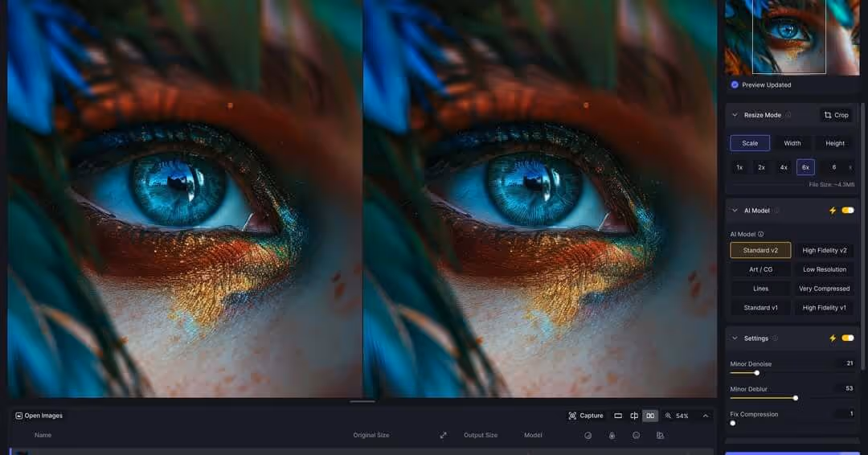This screenshot has width=868, height=455.
Task: Select the Lines model
Action: pyautogui.click(x=760, y=289)
